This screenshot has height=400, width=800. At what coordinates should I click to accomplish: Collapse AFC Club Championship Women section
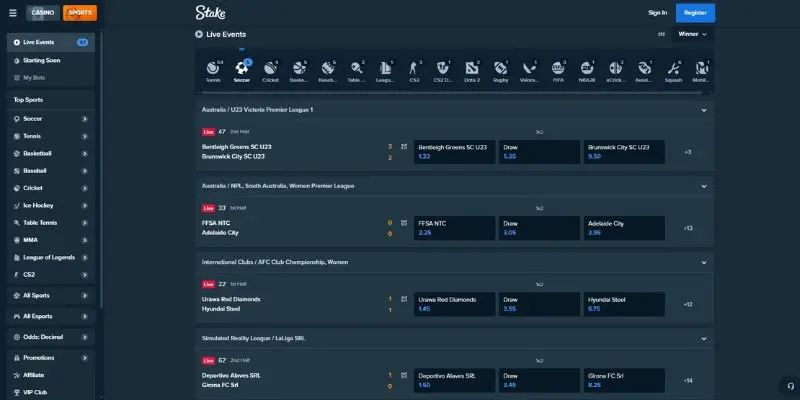tap(704, 262)
